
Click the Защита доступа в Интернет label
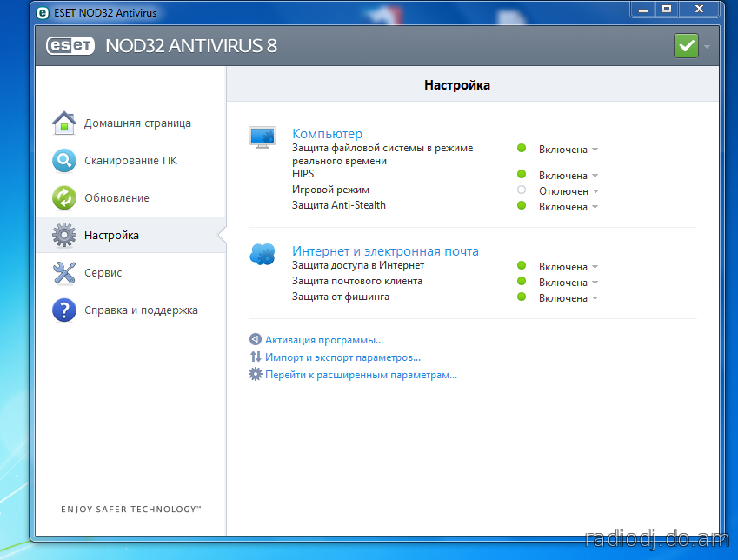pyautogui.click(x=358, y=265)
